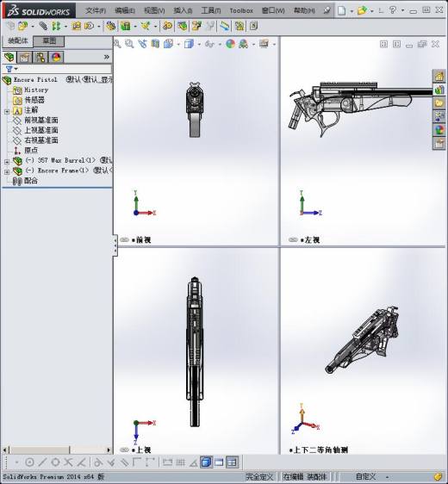Screen dimensions: 448x484
Task: Open the 插入(I) menu
Action: tap(183, 10)
